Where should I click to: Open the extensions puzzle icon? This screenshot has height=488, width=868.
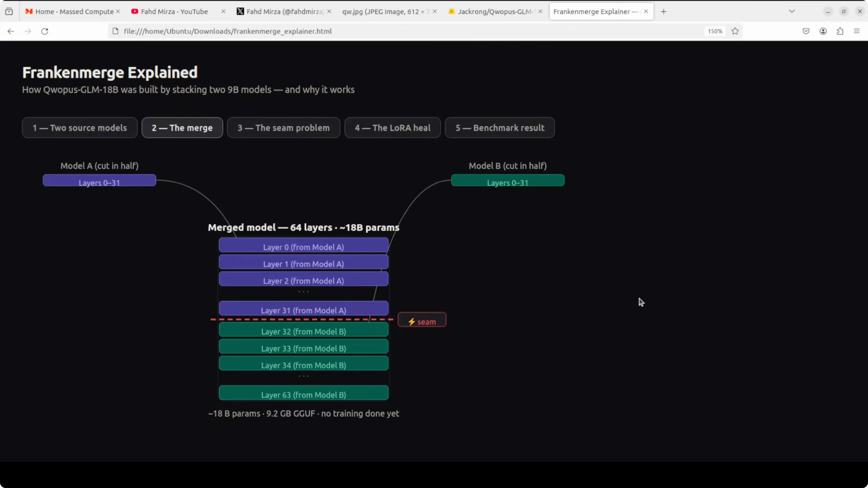pyautogui.click(x=840, y=31)
